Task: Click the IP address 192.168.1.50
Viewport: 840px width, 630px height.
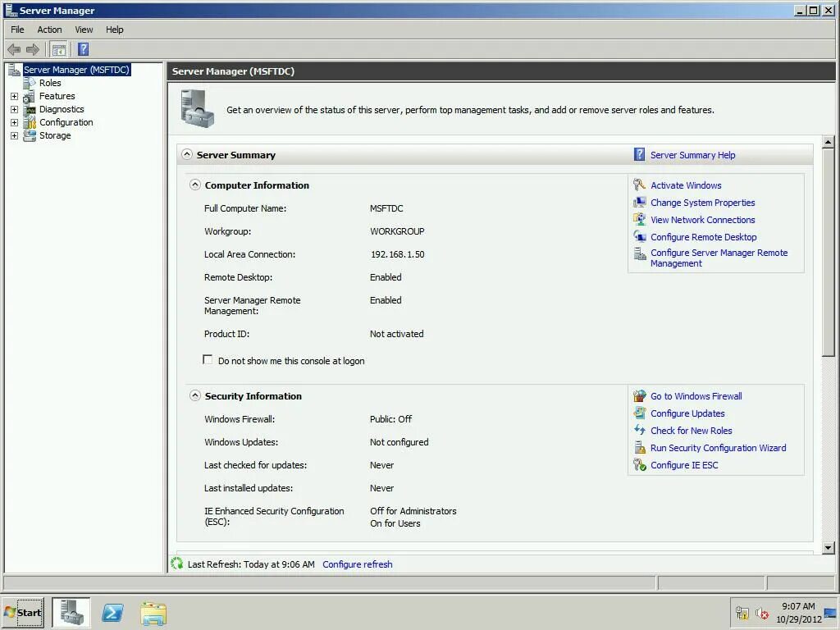Action: click(x=397, y=254)
